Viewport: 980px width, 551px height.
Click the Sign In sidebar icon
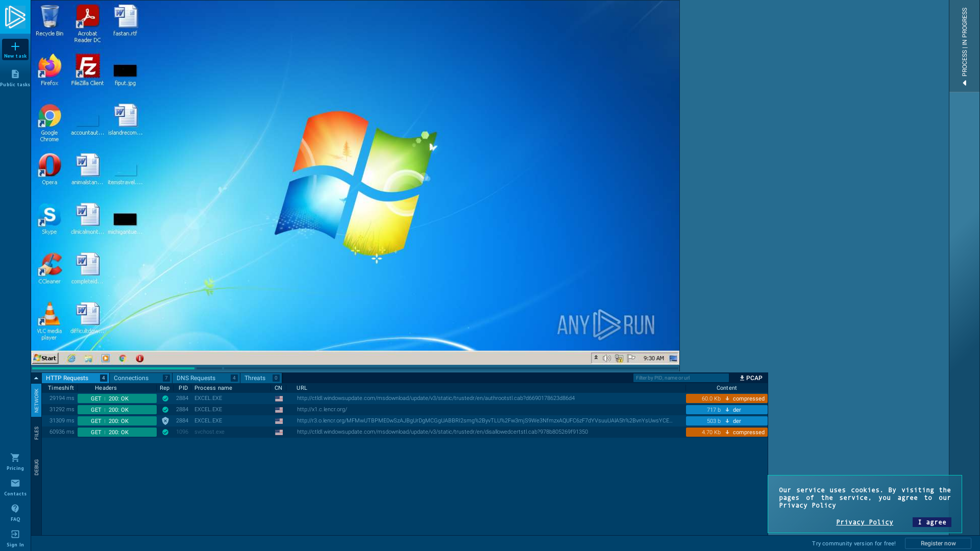[15, 534]
